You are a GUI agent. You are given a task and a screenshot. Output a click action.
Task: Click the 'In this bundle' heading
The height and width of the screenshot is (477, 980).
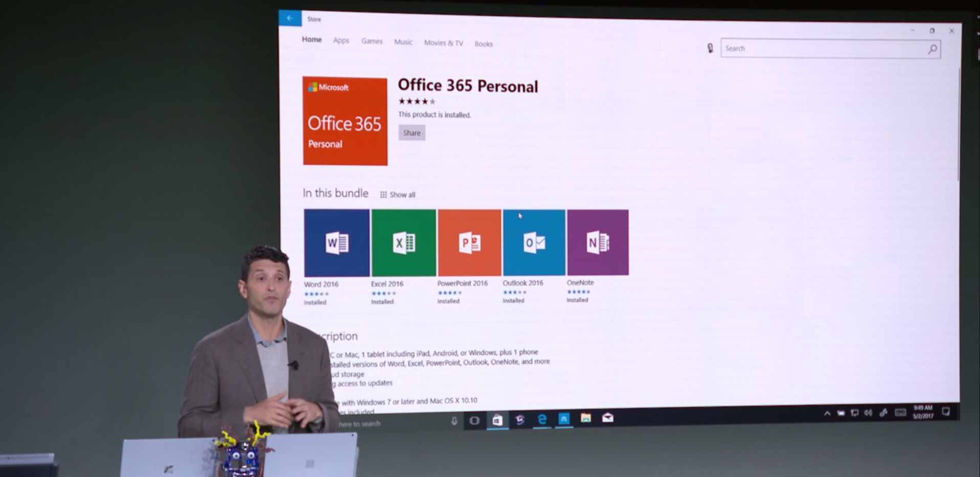[335, 193]
